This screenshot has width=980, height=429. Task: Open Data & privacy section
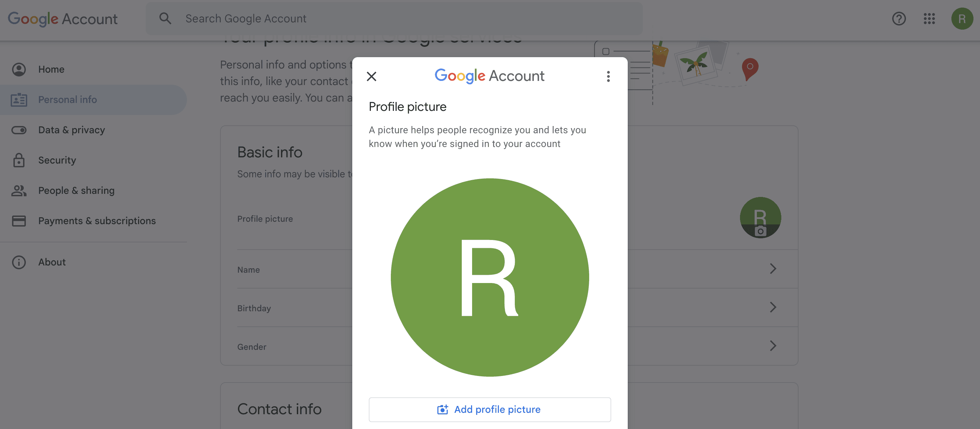pyautogui.click(x=71, y=130)
